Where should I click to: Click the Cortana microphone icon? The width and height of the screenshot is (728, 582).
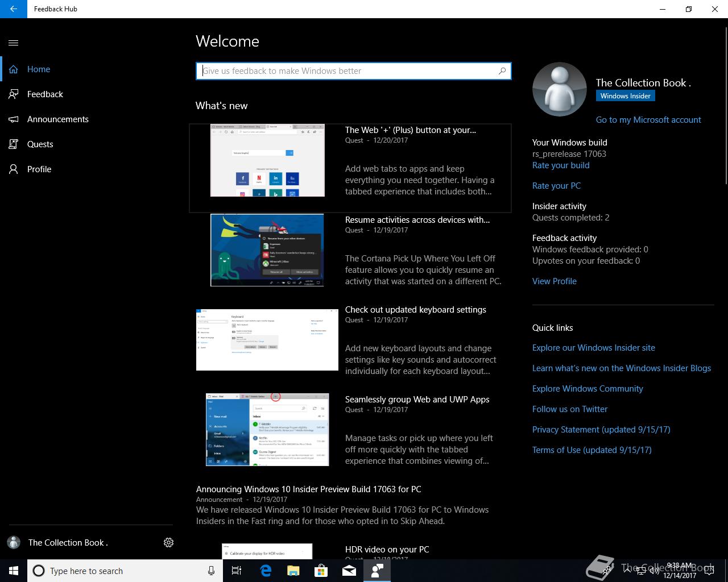[x=211, y=571]
